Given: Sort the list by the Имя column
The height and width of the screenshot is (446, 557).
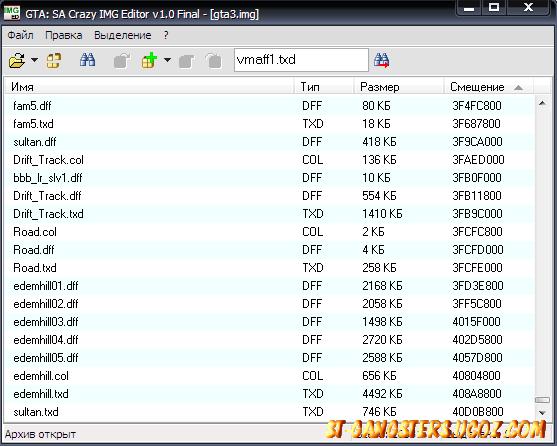Looking at the screenshot, I should click(x=149, y=87).
